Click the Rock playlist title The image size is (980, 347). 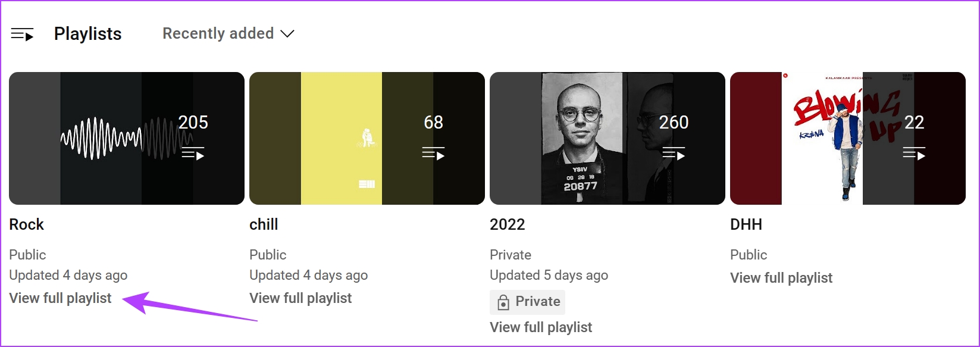click(x=27, y=224)
